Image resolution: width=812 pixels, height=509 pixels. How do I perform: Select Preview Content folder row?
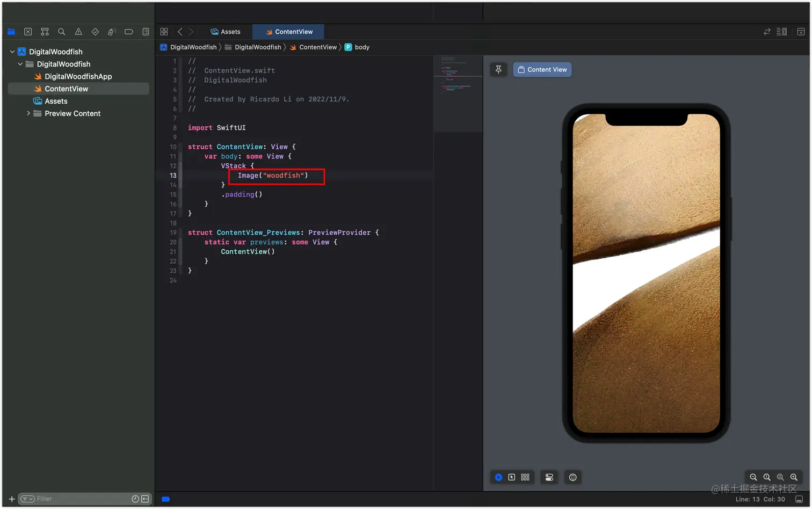coord(78,113)
